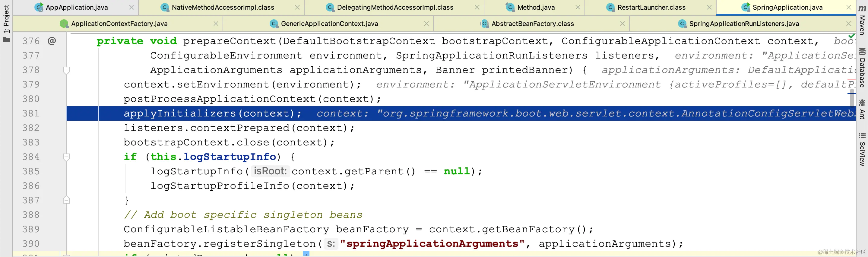Collapse the method fold marker at line 378
This screenshot has height=257, width=868.
[x=66, y=70]
